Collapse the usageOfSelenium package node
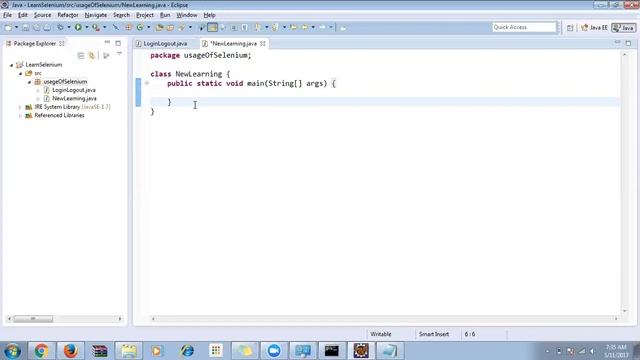Image resolution: width=640 pixels, height=360 pixels. click(x=29, y=82)
